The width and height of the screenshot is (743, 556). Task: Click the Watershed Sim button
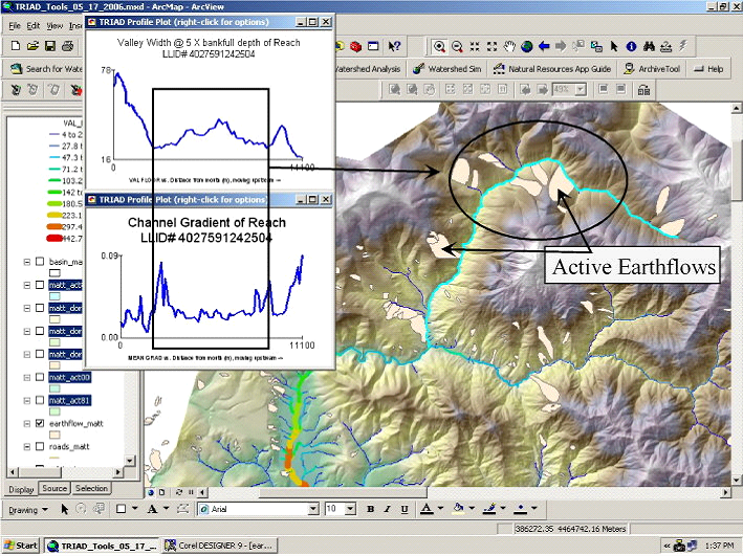tap(447, 69)
